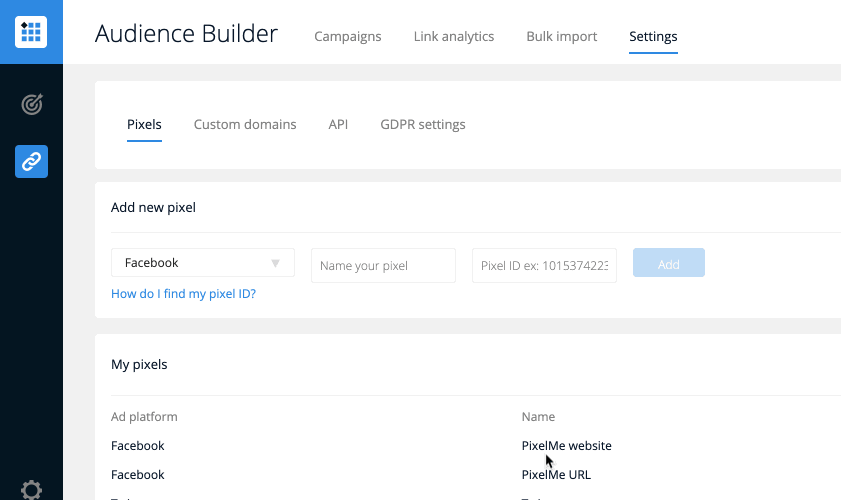
Task: Open the Link analytics tab
Action: pyautogui.click(x=453, y=37)
